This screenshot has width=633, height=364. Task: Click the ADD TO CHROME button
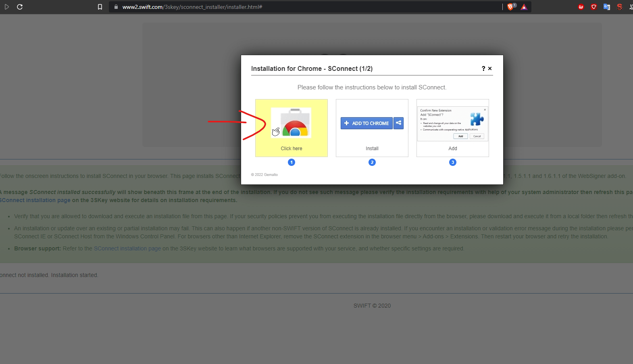366,123
